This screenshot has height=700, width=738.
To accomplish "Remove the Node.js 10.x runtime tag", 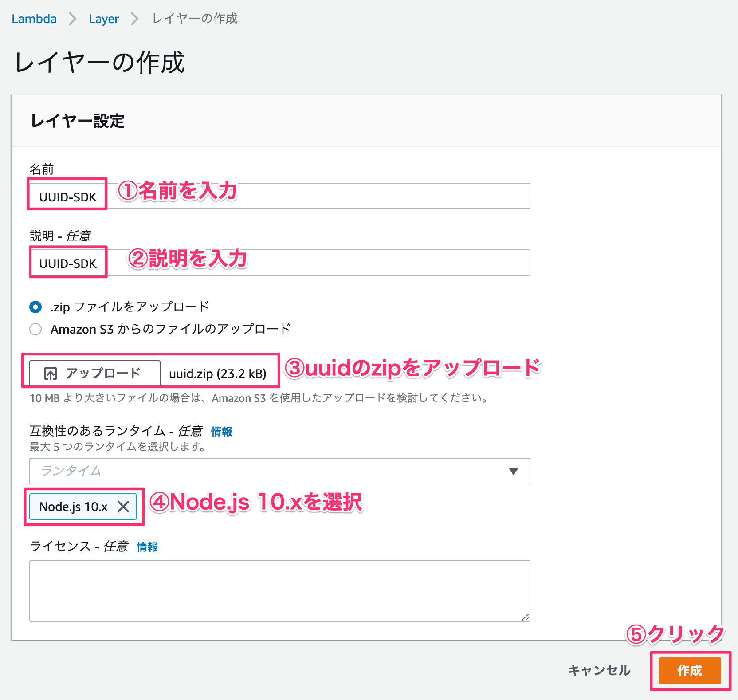I will click(123, 507).
